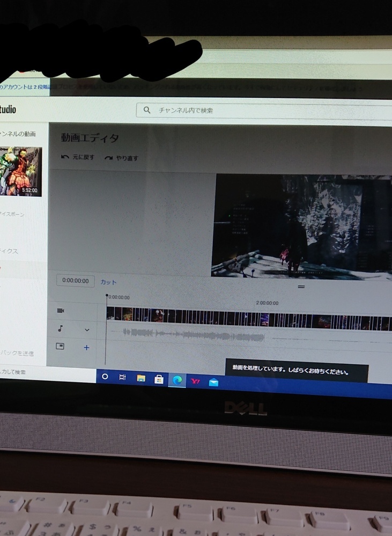Click the video filmstrip track
Image resolution: width=392 pixels, height=536 pixels.
249,319
